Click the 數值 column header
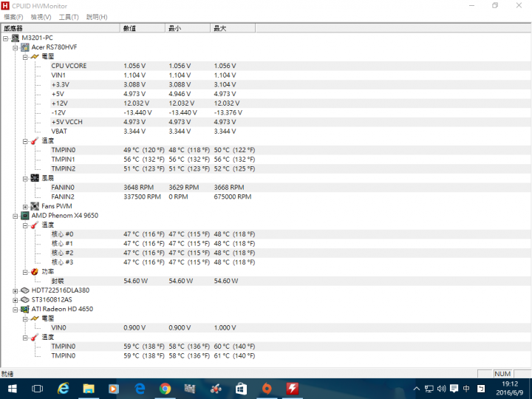Screen dimensions: 532x399 (143, 28)
